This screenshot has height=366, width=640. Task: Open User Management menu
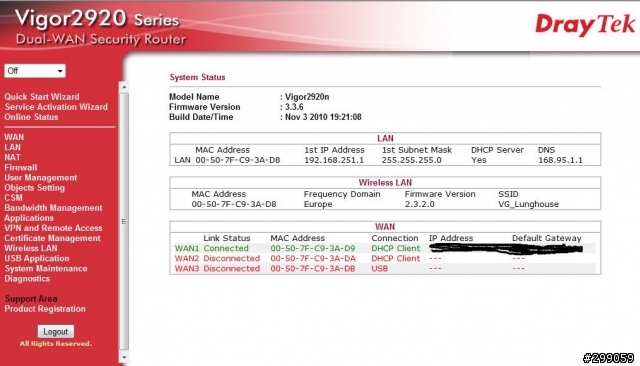click(x=40, y=177)
